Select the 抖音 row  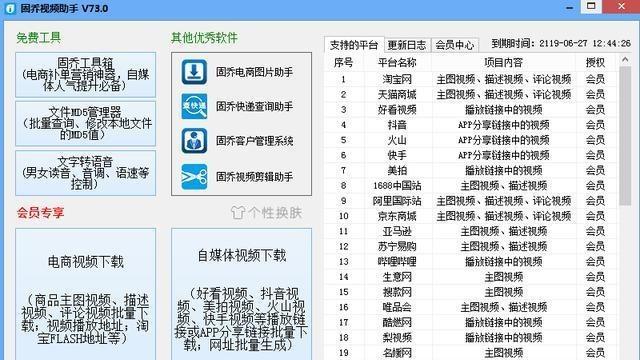click(x=470, y=125)
